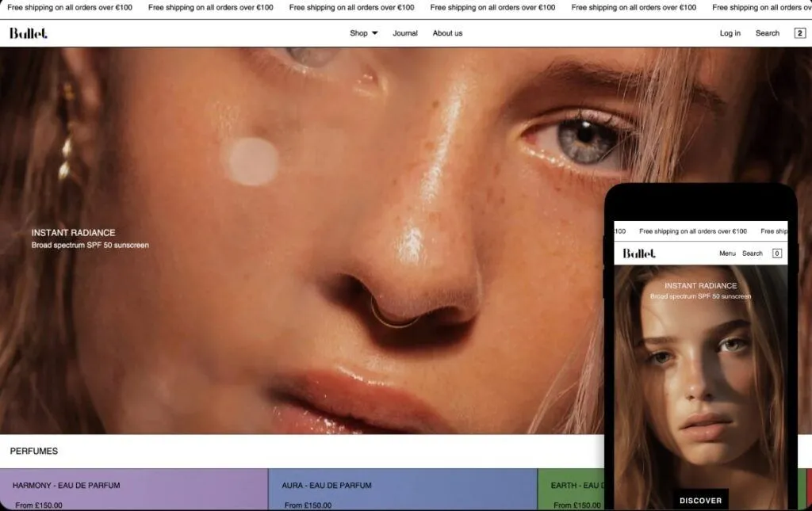This screenshot has height=511, width=812.
Task: Click the mobile 'Free shipping on all orders over €100' banner
Action: click(x=693, y=231)
